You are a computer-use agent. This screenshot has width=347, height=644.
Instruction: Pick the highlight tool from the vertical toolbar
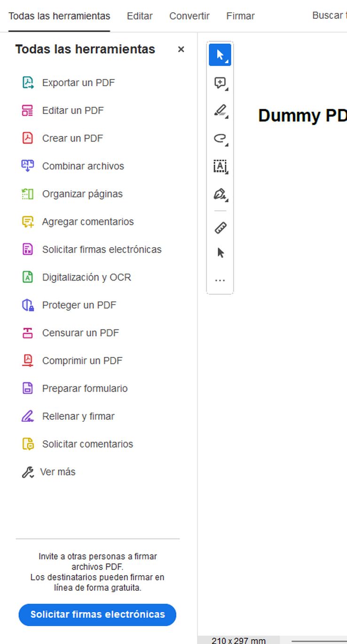219,111
